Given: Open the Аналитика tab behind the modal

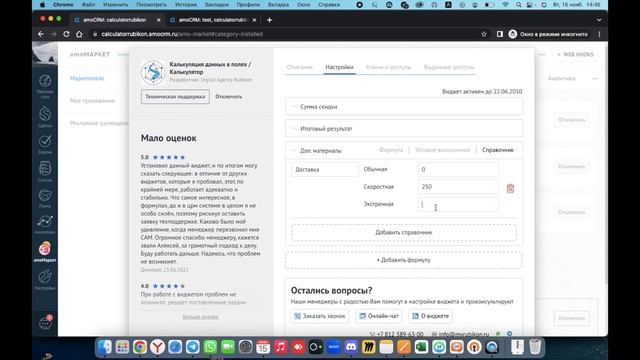Looking at the screenshot, I should pos(561,78).
